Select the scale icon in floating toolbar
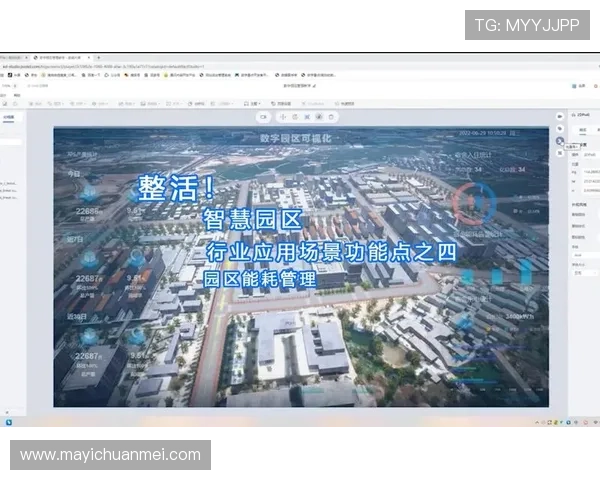600x480 pixels. click(x=307, y=117)
